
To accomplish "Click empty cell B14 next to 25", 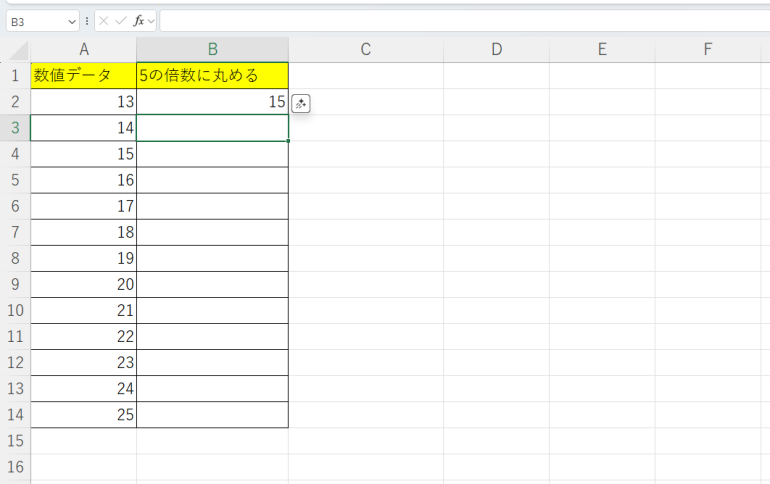I will click(x=212, y=415).
